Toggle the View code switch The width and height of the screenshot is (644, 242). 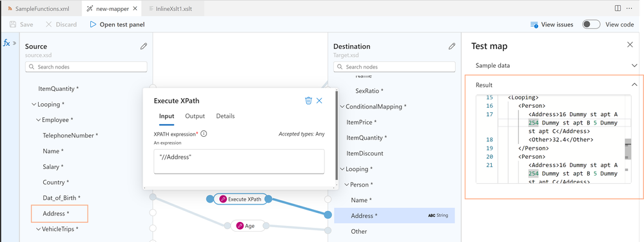[x=591, y=25]
